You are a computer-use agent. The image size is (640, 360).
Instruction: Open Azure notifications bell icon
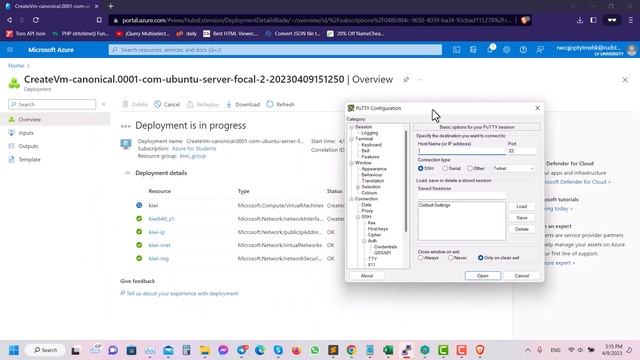pos(490,49)
